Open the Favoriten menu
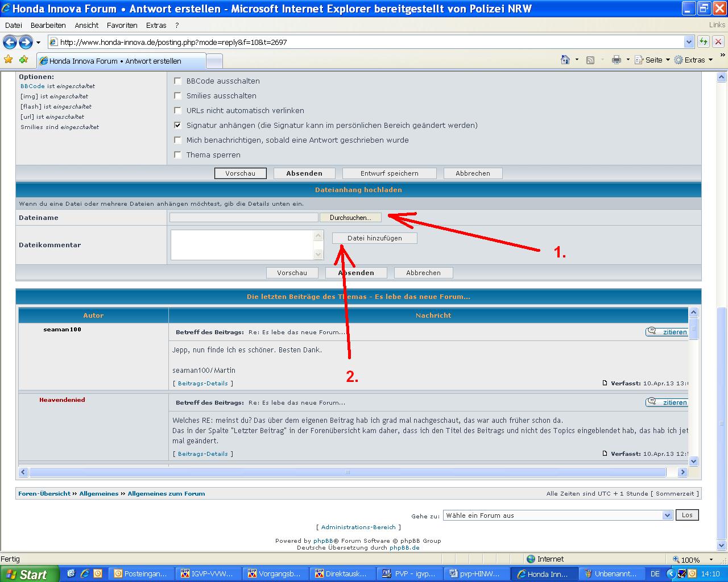This screenshot has width=728, height=582. pyautogui.click(x=122, y=25)
